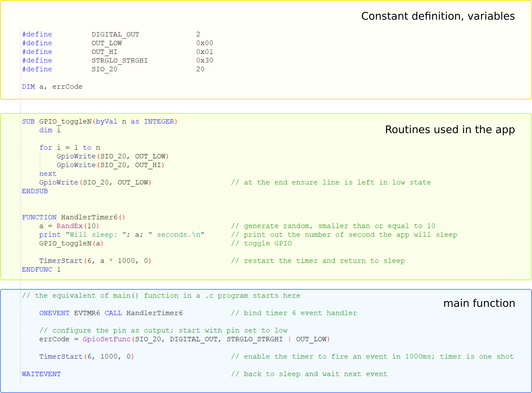532x393 pixels.
Task: Click 'GpioWrite(SIO_20, OUT_HI)' inside loop
Action: point(111,165)
